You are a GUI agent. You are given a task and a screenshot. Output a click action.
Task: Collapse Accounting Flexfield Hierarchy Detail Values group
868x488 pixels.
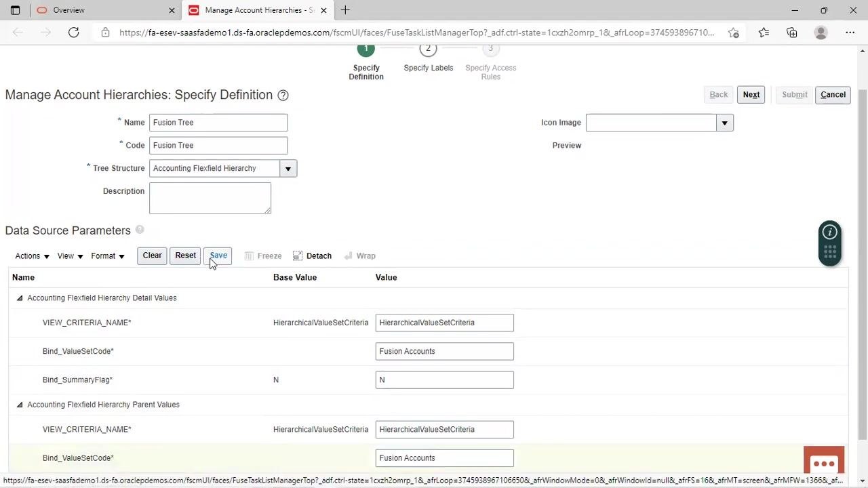pos(20,298)
